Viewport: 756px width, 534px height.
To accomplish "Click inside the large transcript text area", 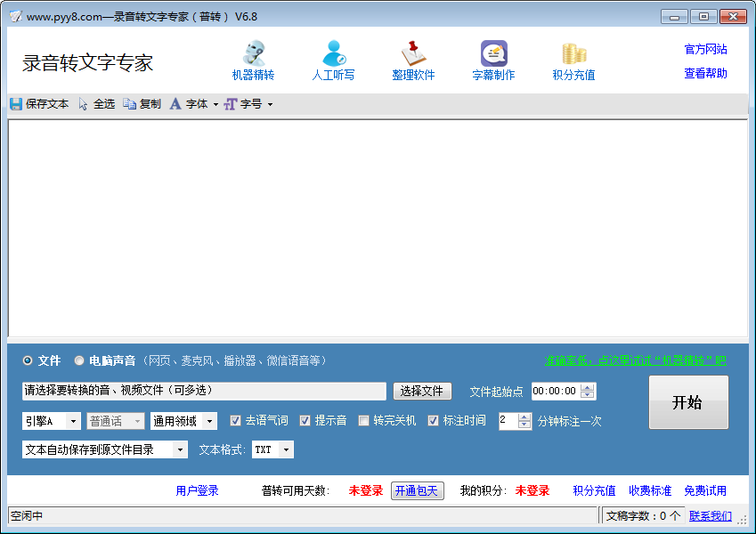I will point(378,229).
